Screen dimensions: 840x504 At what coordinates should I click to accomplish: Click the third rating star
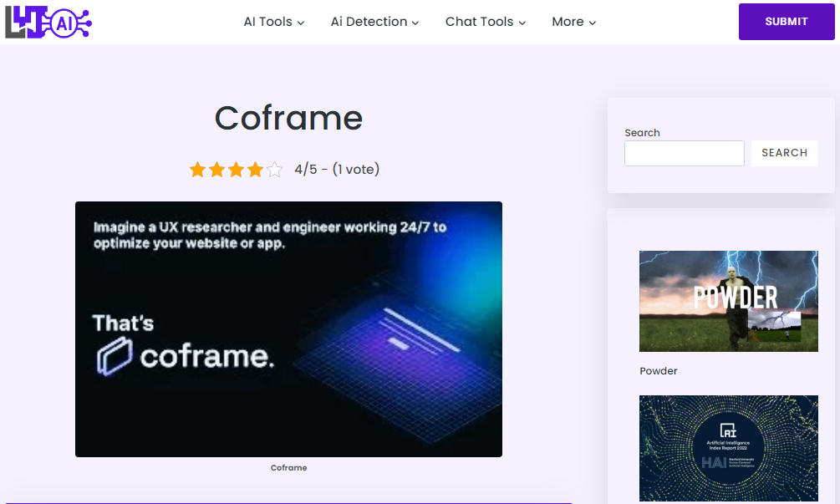[237, 169]
